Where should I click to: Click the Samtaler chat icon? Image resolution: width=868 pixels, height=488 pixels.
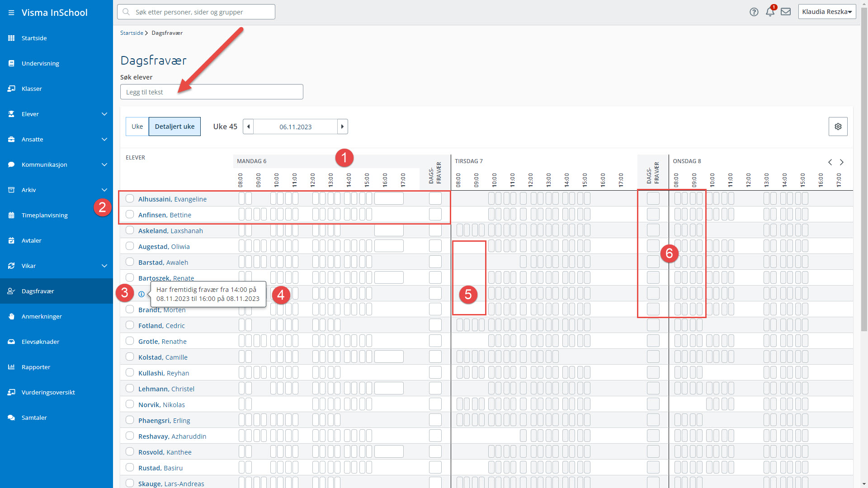point(11,418)
